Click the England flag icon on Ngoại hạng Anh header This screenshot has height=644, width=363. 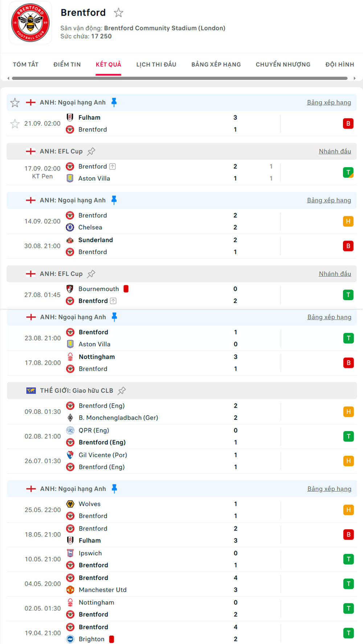(31, 102)
